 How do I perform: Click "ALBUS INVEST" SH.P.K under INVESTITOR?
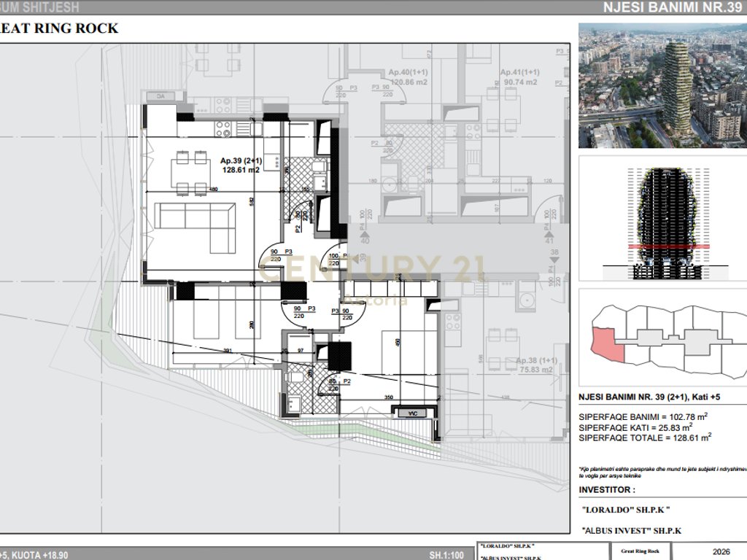(632, 531)
